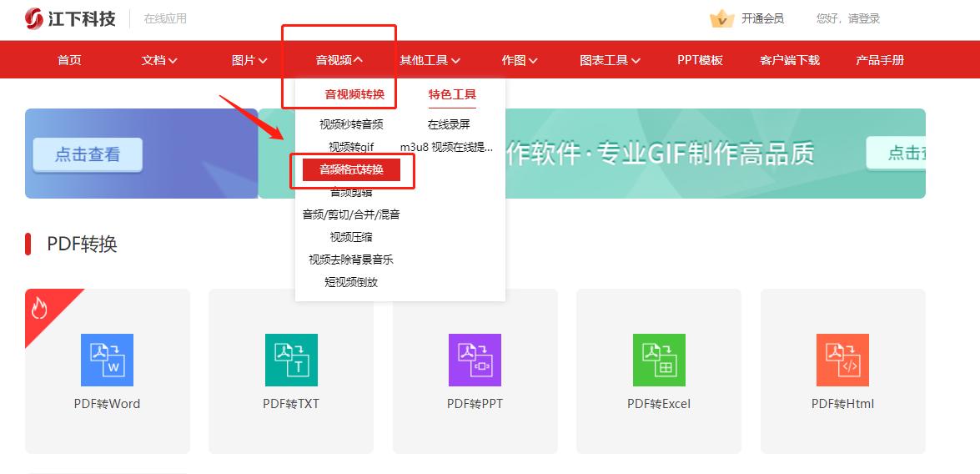Expand the 文档 dropdown menu
The height and width of the screenshot is (474, 980).
point(159,60)
